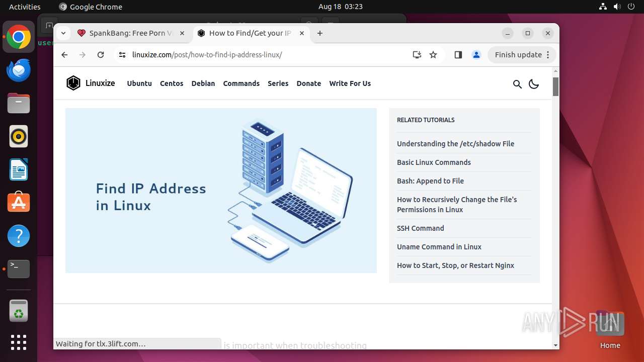Image resolution: width=644 pixels, height=362 pixels.
Task: Open Help from the dock
Action: pyautogui.click(x=19, y=236)
